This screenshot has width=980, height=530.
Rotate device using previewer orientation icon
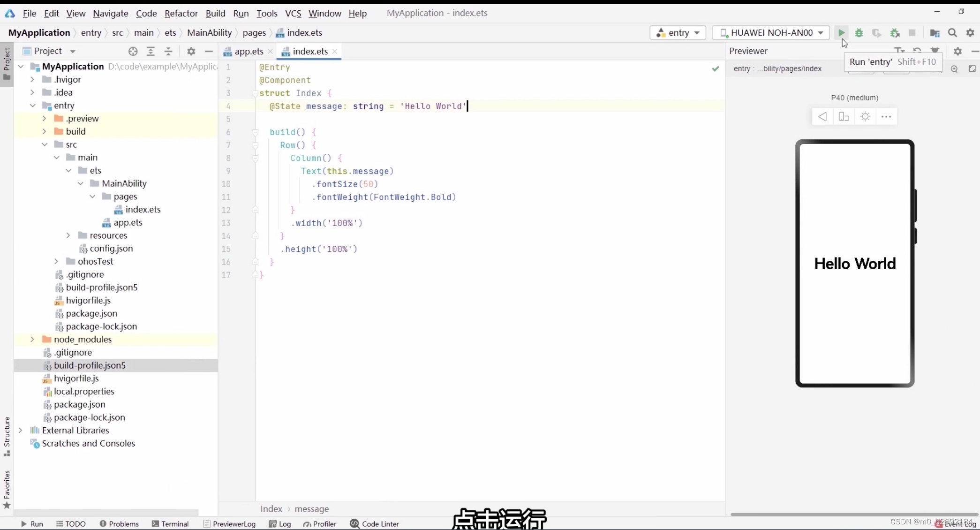[x=844, y=117]
